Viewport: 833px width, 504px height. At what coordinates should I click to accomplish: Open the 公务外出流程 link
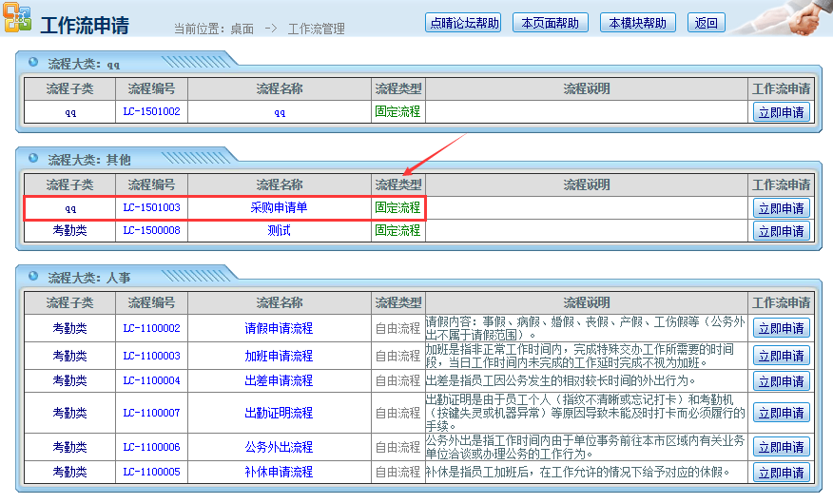tap(279, 447)
